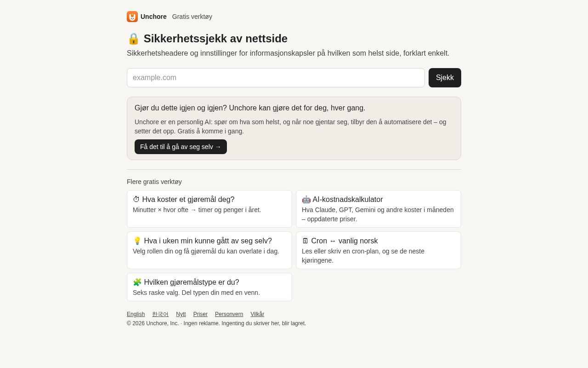Switch language to English in the footer
588x368 pixels.
click(136, 314)
